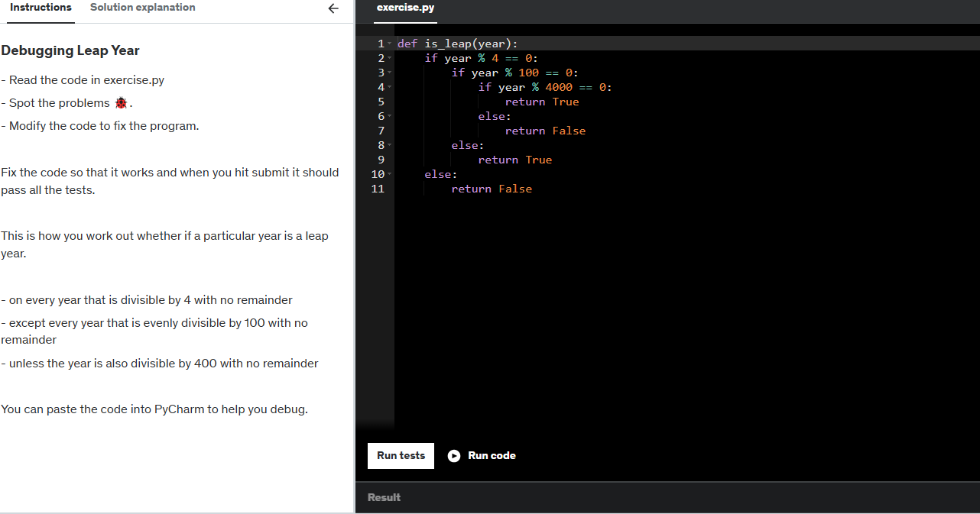Collapse the fold arrow on line 3
Image resolution: width=980 pixels, height=514 pixels.
[x=391, y=73]
